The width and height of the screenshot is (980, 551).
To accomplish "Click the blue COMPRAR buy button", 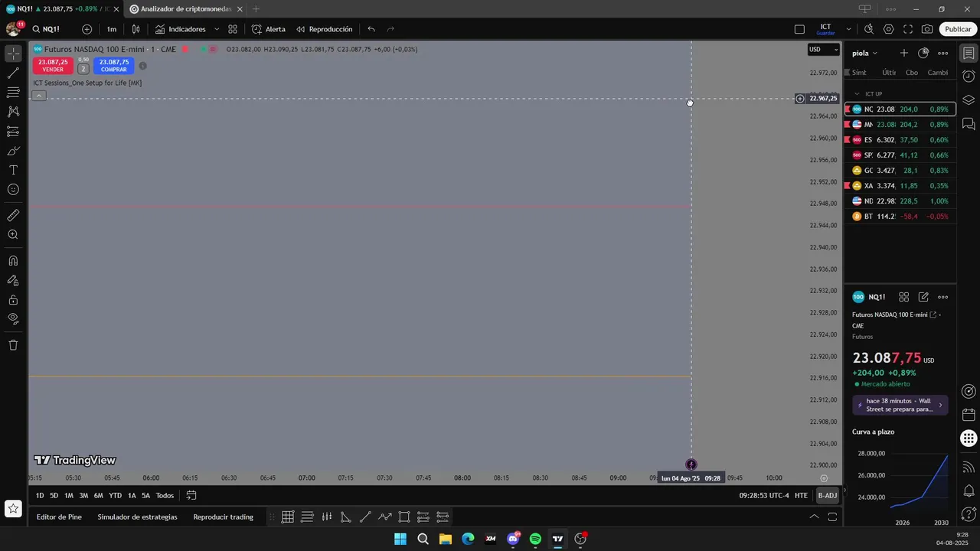I will (x=113, y=66).
